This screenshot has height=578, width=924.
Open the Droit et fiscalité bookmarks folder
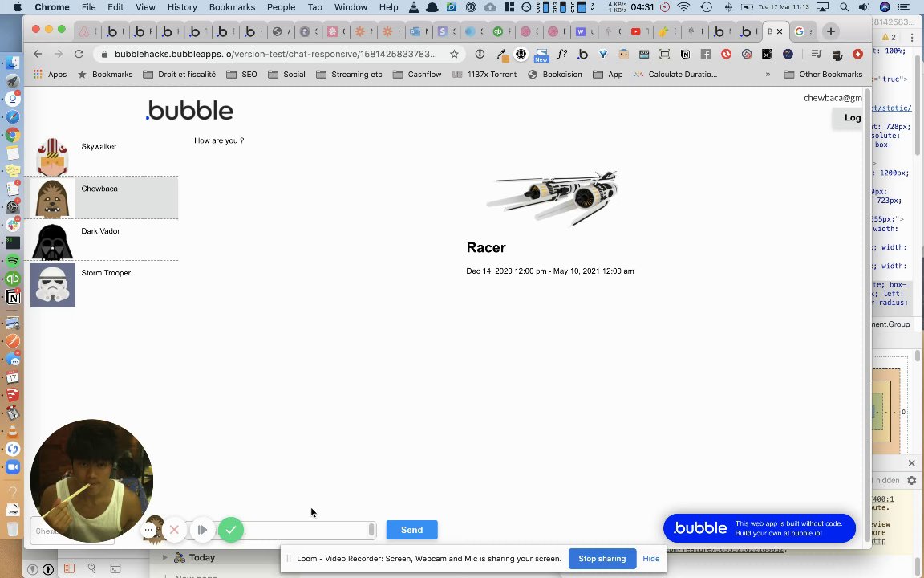click(x=179, y=75)
